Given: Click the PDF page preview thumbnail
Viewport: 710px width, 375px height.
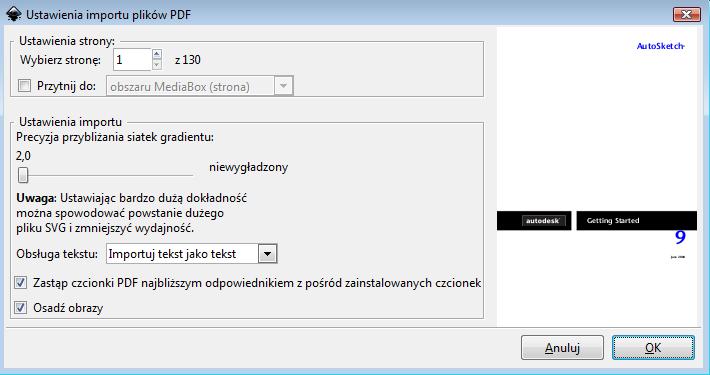Looking at the screenshot, I should click(597, 176).
